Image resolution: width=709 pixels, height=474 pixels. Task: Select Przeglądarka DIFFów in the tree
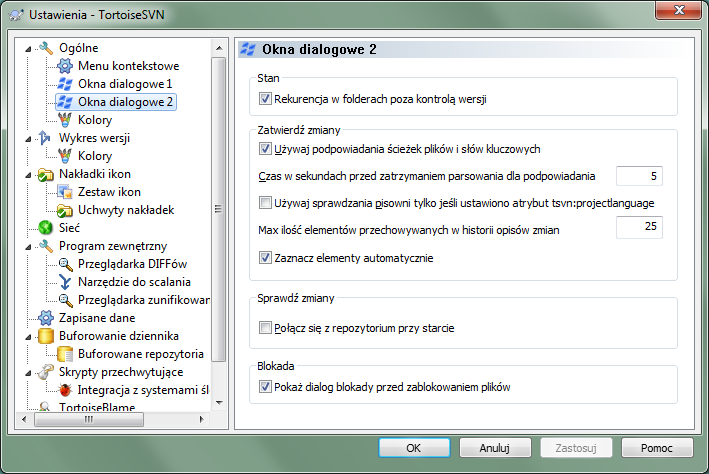click(x=132, y=264)
